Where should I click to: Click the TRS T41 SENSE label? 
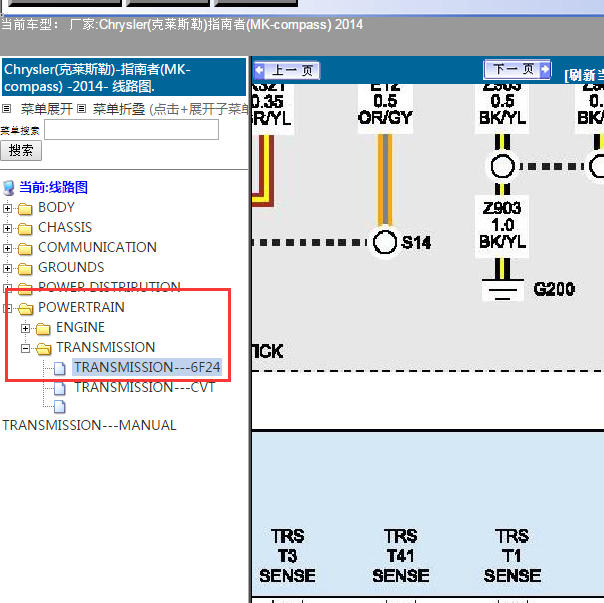pos(401,556)
